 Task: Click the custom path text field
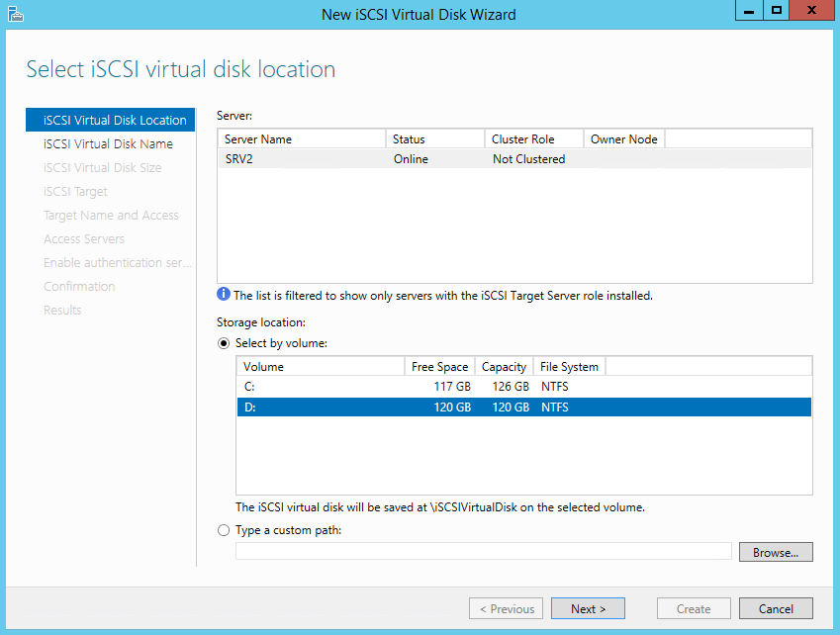tap(483, 551)
